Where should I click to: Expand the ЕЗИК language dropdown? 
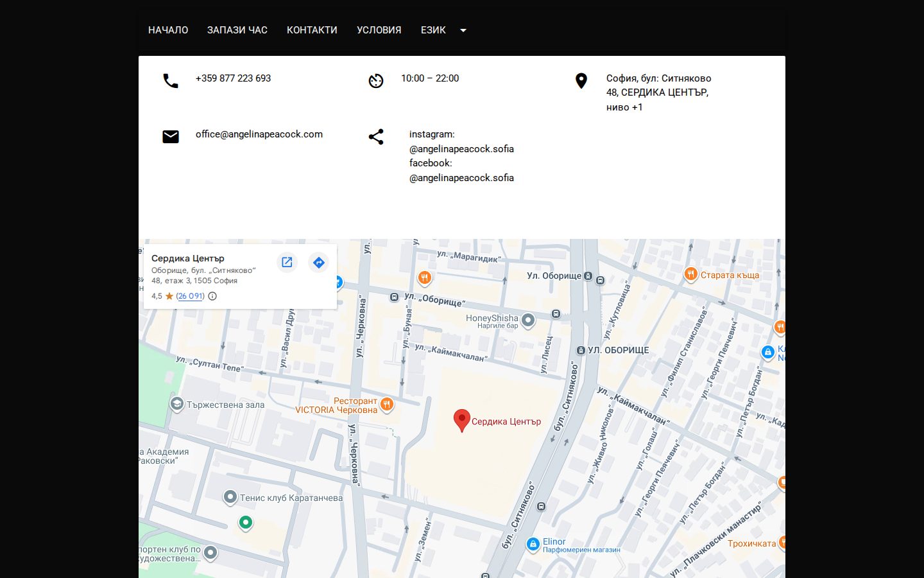pos(443,30)
